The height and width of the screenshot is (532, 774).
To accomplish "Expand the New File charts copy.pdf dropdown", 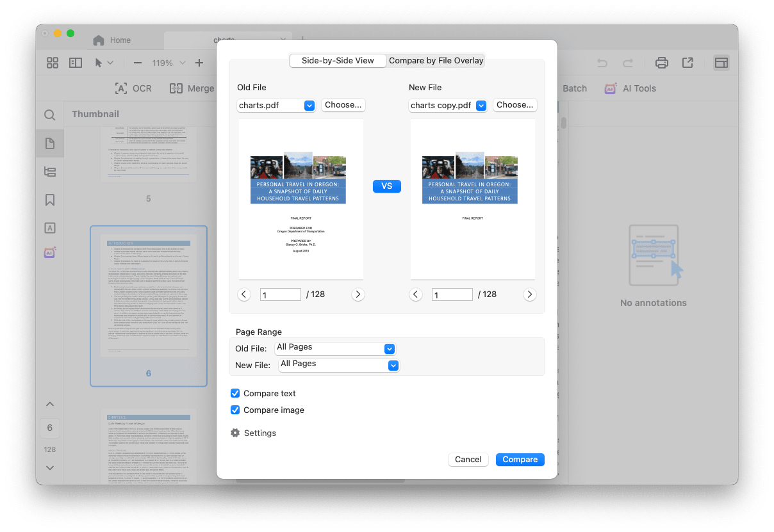I will 481,106.
